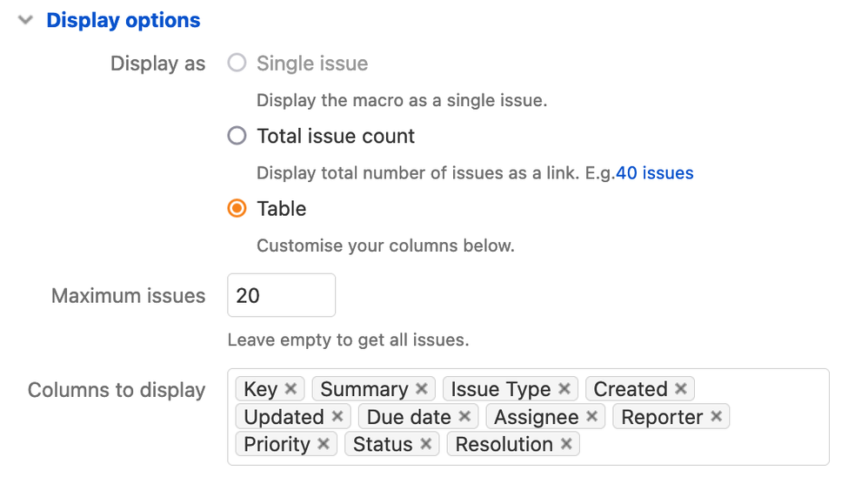The image size is (868, 484).
Task: Remove the Summary column tag
Action: point(421,389)
